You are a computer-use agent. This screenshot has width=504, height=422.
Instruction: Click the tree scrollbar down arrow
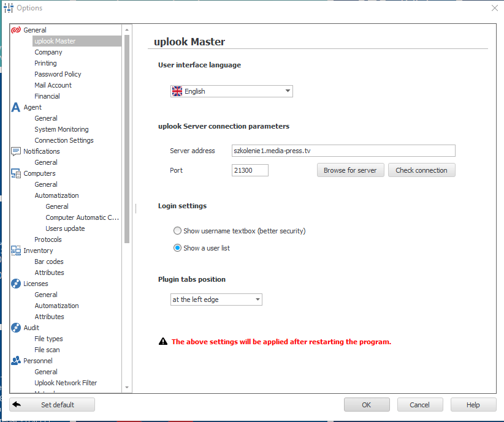click(x=127, y=387)
